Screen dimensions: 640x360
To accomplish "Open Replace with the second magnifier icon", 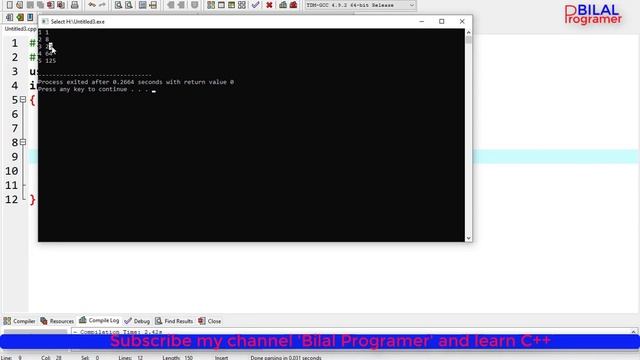I will point(129,5).
